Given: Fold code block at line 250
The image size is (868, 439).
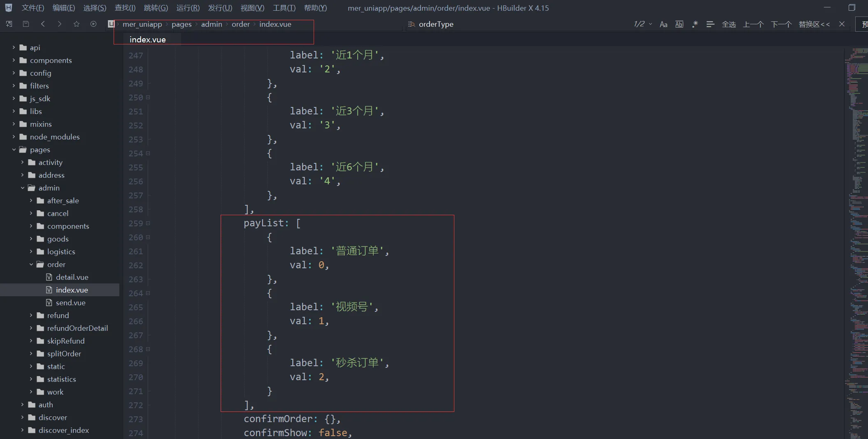Looking at the screenshot, I should tap(148, 97).
